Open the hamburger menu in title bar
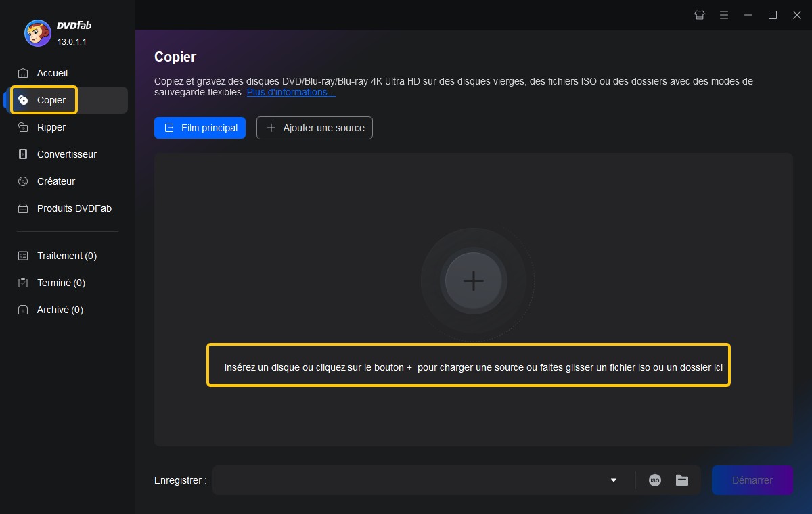The height and width of the screenshot is (514, 812). click(724, 15)
